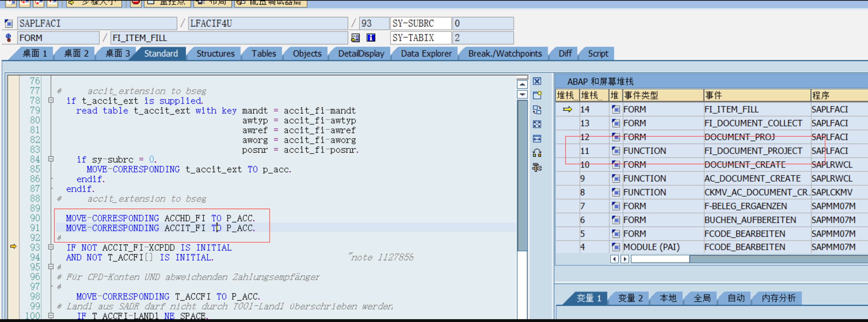Click the blue info icon beside FI_ITEM_FILL
Image resolution: width=868 pixels, height=322 pixels.
(x=371, y=38)
